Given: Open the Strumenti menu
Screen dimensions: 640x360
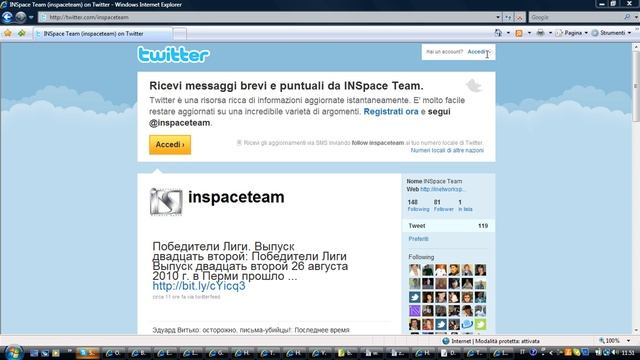Looking at the screenshot, I should click(611, 33).
